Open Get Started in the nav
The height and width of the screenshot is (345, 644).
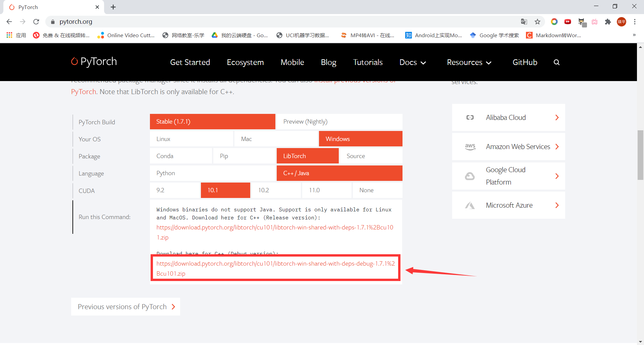click(x=190, y=62)
